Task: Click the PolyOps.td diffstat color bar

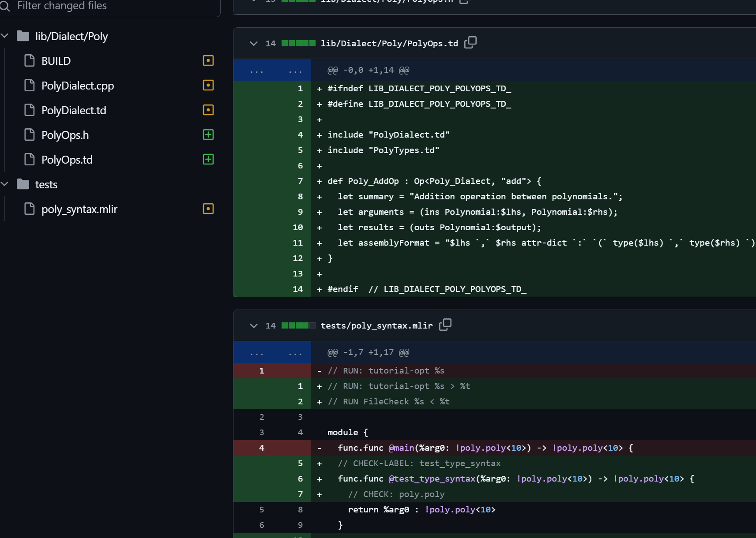Action: tap(298, 43)
